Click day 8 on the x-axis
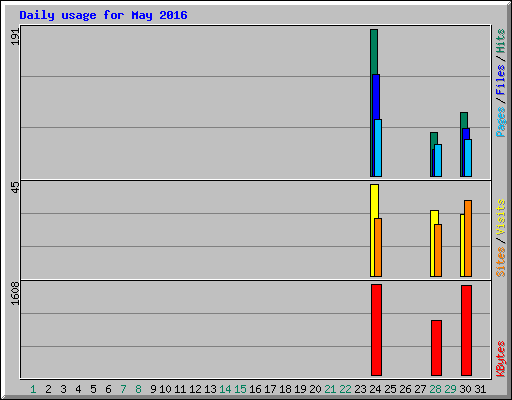Screen dimensions: 512x400 click(138, 389)
